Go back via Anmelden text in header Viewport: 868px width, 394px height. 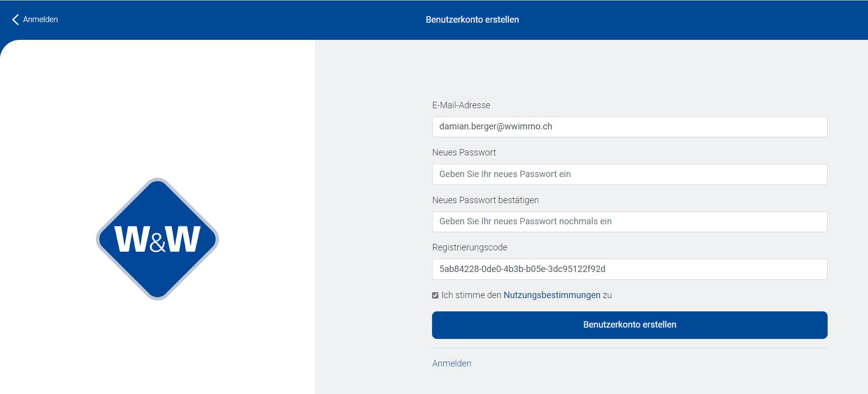coord(40,20)
